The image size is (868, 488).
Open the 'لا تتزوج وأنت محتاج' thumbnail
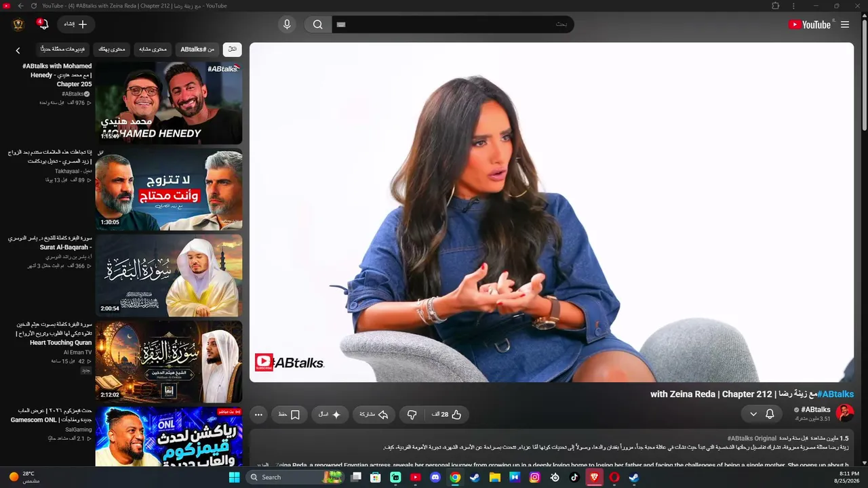coord(169,190)
